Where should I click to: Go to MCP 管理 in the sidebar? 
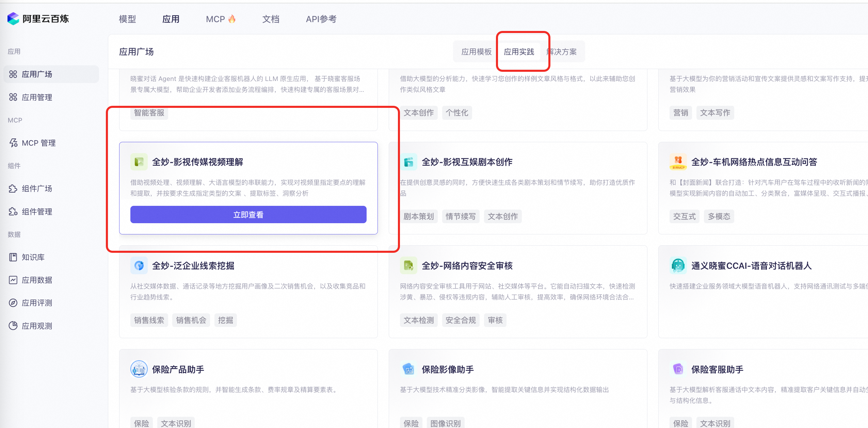[51, 143]
